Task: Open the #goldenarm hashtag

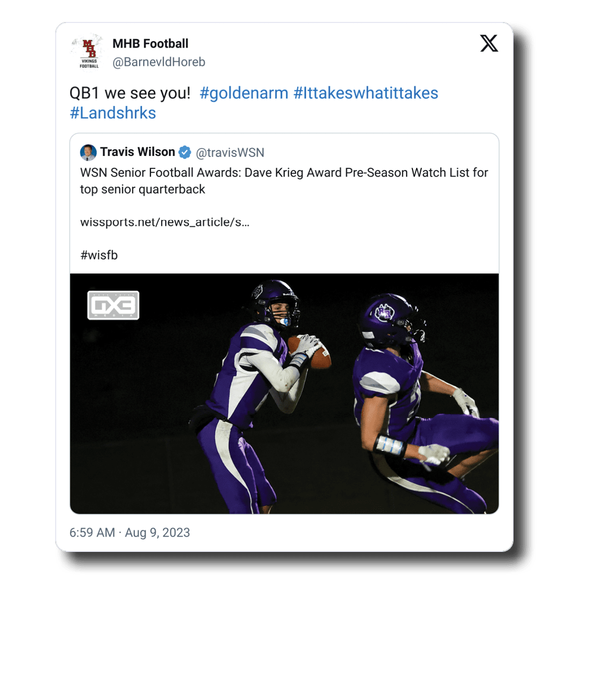Action: click(x=244, y=93)
